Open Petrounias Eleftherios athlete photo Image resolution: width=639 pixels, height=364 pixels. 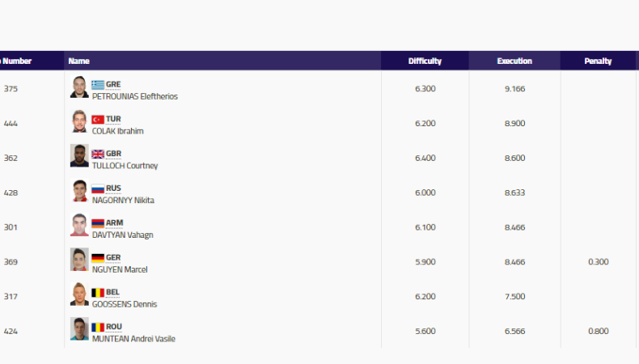[x=79, y=87]
